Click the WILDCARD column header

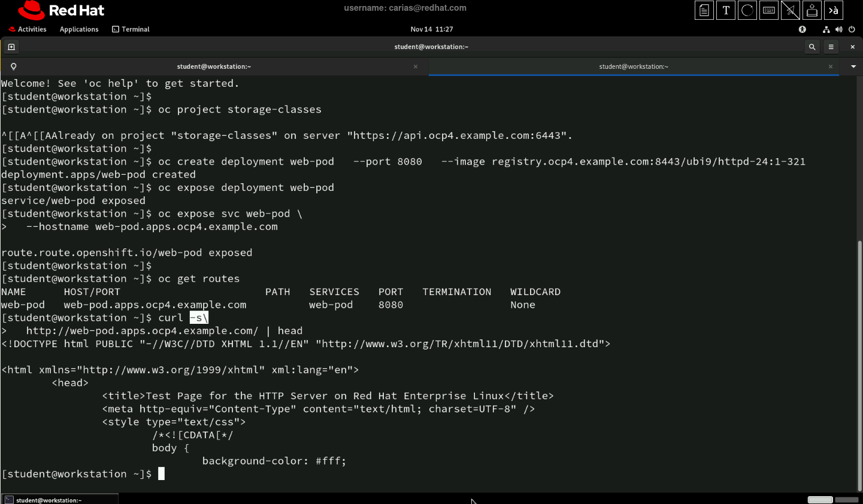click(535, 292)
